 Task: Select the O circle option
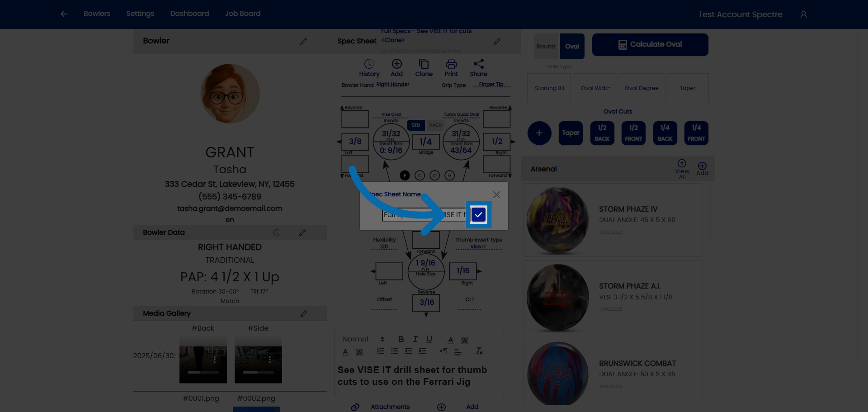(434, 175)
